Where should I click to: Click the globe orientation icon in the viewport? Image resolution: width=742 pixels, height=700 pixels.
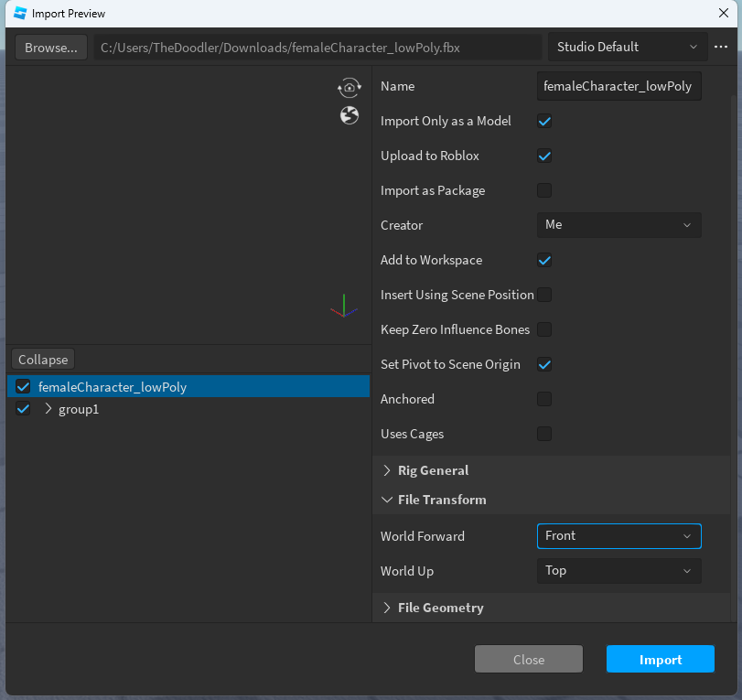349,115
